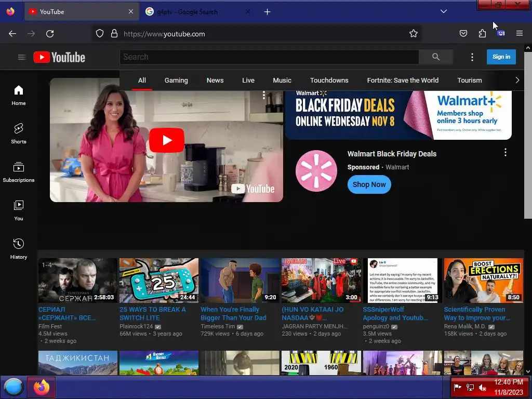
Task: Open a new browser tab with plus
Action: tap(268, 12)
